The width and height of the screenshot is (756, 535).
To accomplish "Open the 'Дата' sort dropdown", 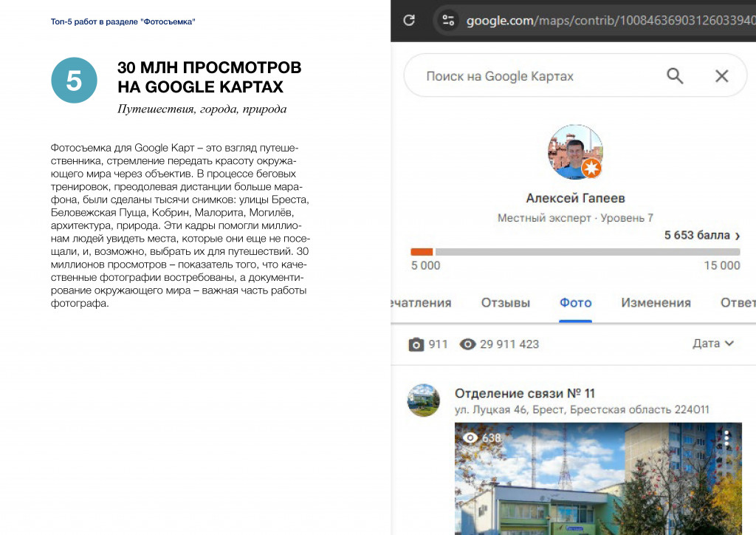I will [x=713, y=344].
